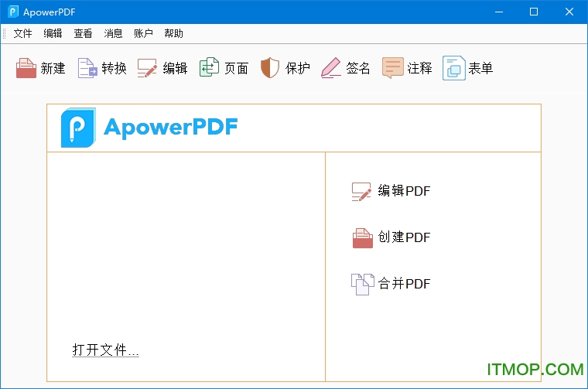Maximize the ApowerPDF window
The width and height of the screenshot is (588, 389).
coord(534,12)
